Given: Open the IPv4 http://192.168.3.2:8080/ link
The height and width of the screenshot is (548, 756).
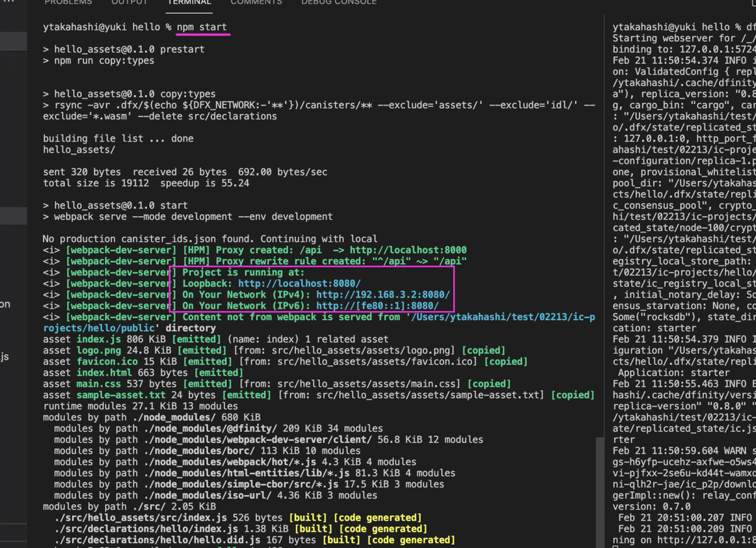Looking at the screenshot, I should tap(383, 295).
